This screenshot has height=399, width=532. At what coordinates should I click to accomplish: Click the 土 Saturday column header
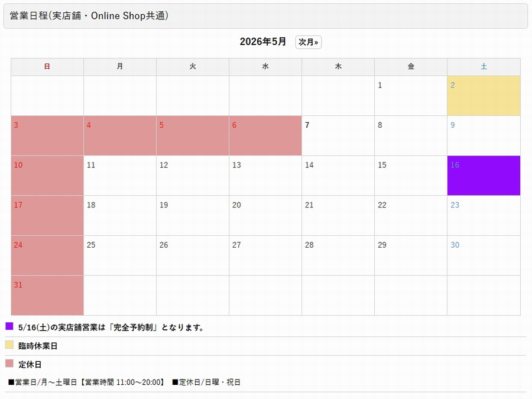484,66
